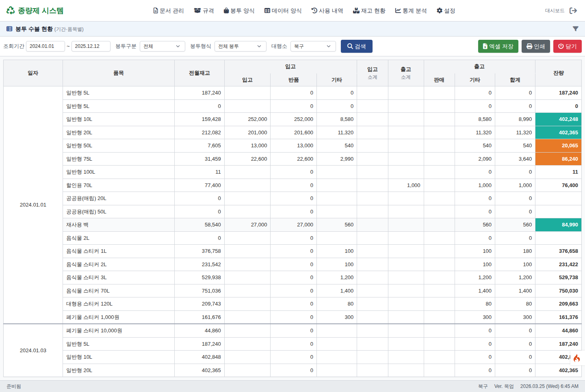The height and width of the screenshot is (392, 585).
Task: Click the table grid icon before 봉투 수불 현황
Action: click(x=9, y=29)
